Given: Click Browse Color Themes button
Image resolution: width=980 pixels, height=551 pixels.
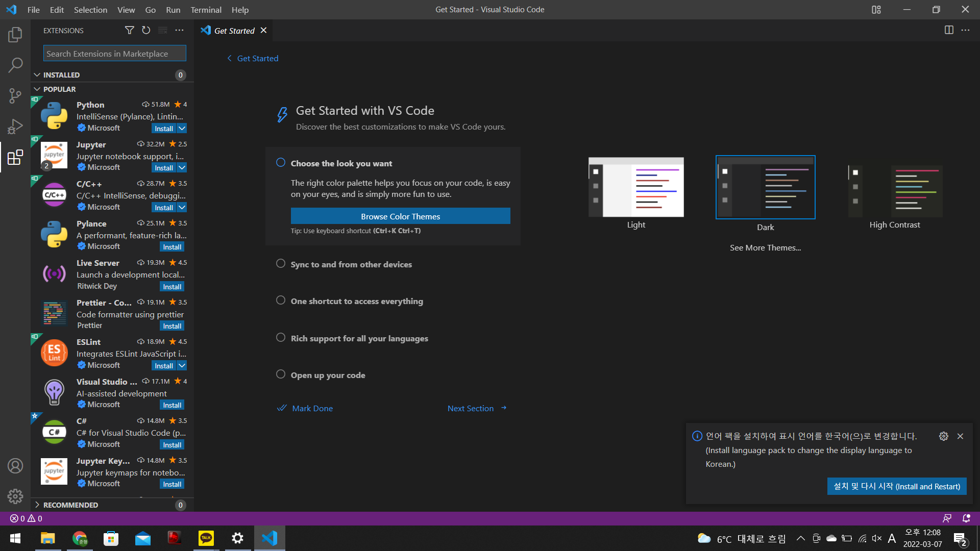Looking at the screenshot, I should [400, 216].
